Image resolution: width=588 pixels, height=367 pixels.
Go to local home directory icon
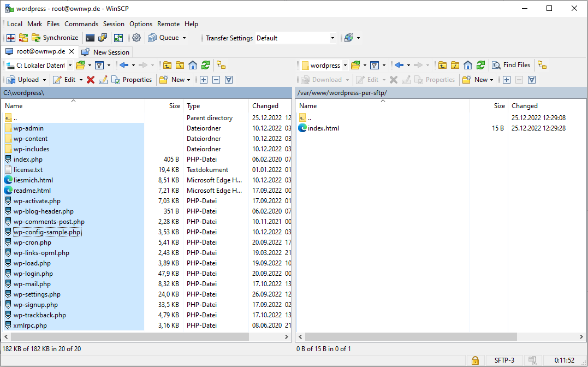point(193,66)
